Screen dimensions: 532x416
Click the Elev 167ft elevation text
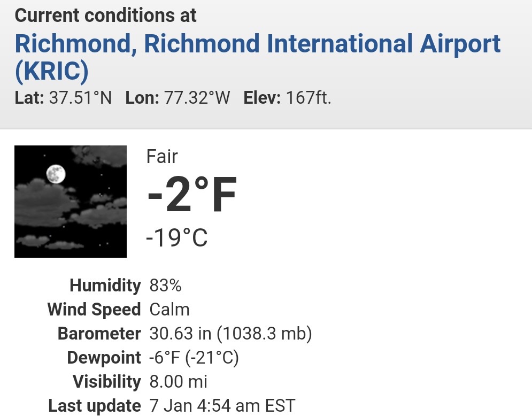[287, 98]
